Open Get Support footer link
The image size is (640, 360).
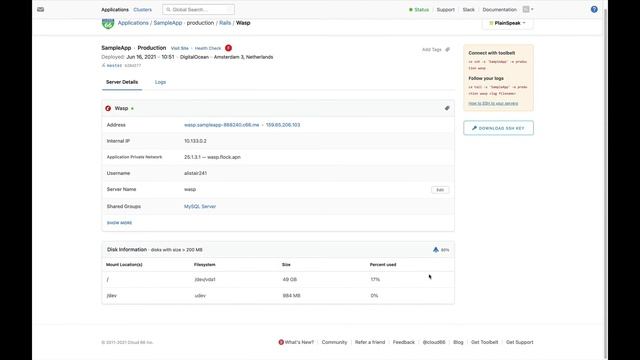tap(520, 342)
